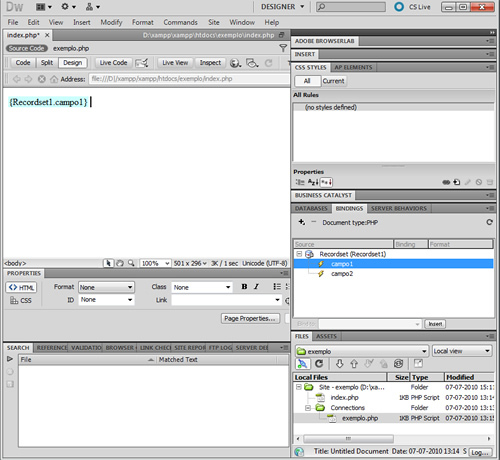Open the Extend Dreamweaver gear menu
Viewport: 500px width, 460px height.
pos(68,7)
